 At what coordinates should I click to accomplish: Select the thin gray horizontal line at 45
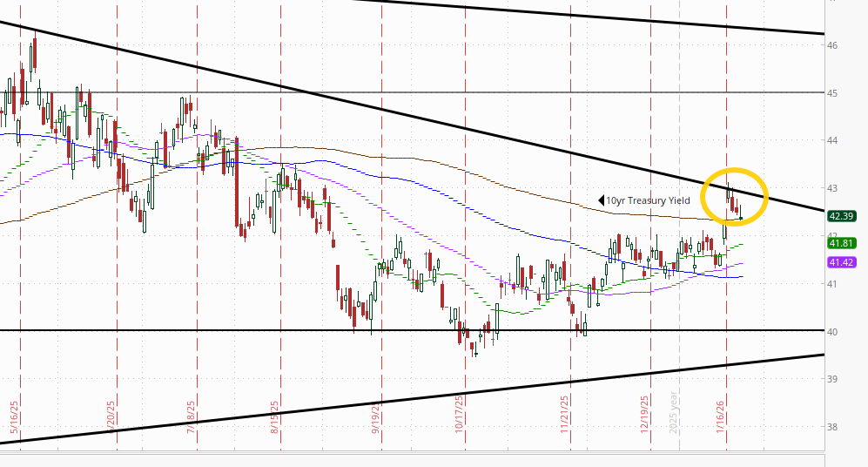click(x=412, y=92)
